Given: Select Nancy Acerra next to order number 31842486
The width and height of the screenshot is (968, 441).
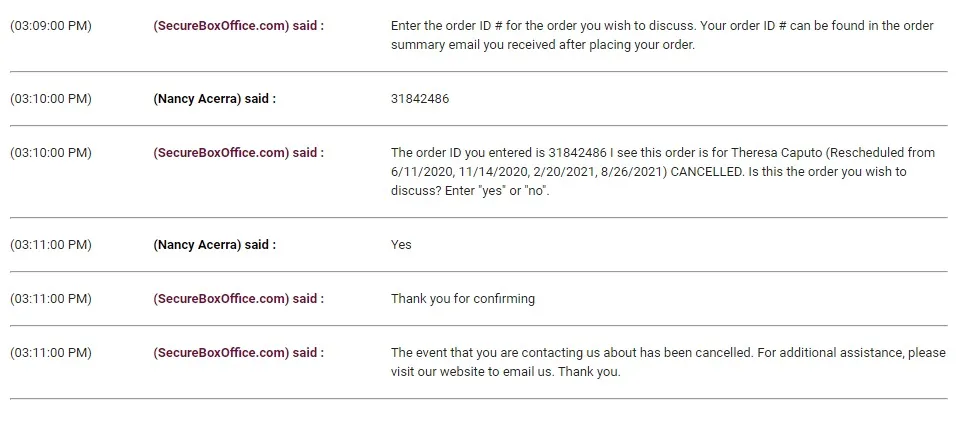Looking at the screenshot, I should click(214, 99).
